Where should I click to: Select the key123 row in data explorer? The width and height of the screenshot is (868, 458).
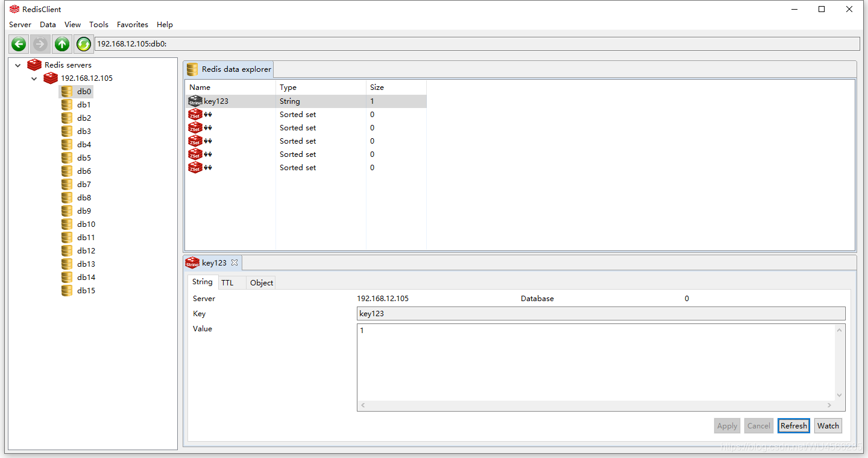tap(306, 101)
